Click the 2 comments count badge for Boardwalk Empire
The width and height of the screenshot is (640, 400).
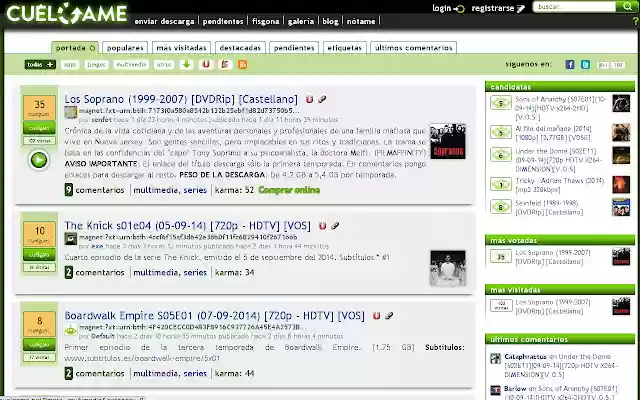pos(69,373)
